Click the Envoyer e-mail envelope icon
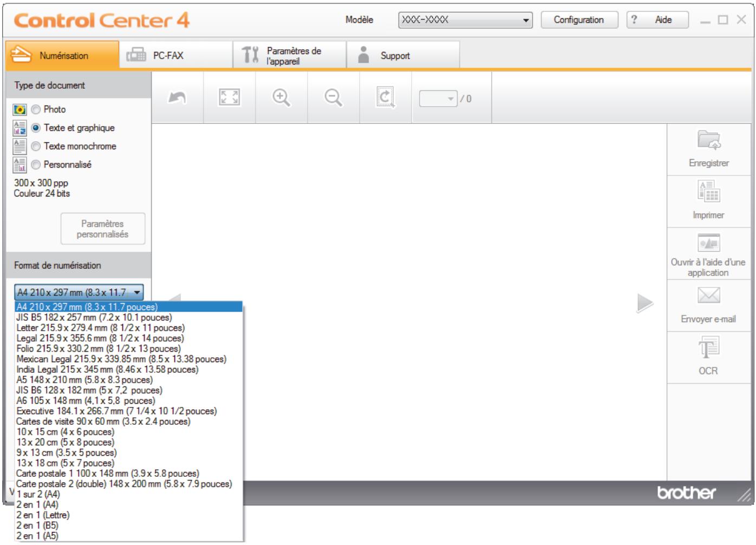 coord(708,296)
